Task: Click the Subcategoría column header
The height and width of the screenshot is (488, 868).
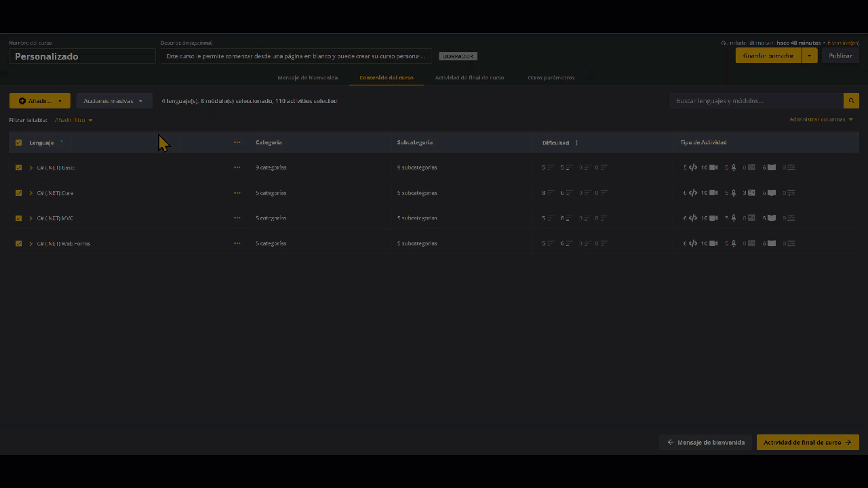Action: 415,142
